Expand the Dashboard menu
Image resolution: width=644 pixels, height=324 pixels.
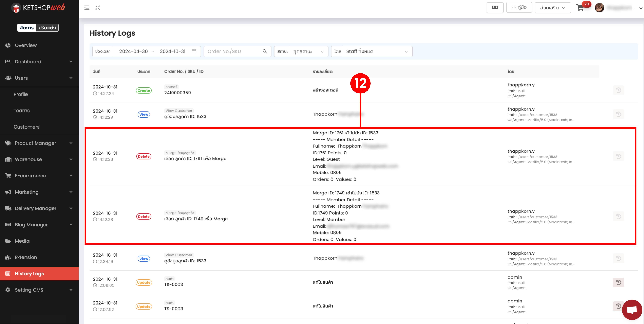pyautogui.click(x=39, y=62)
